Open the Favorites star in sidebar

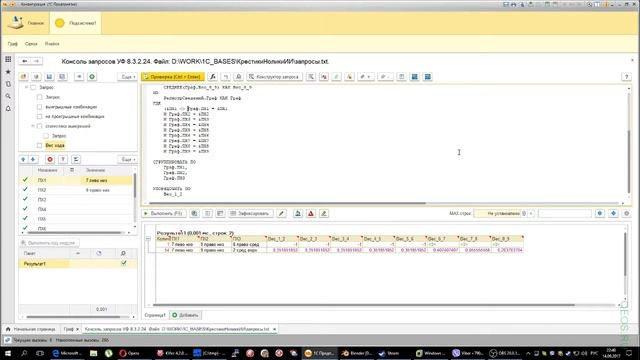[8, 72]
